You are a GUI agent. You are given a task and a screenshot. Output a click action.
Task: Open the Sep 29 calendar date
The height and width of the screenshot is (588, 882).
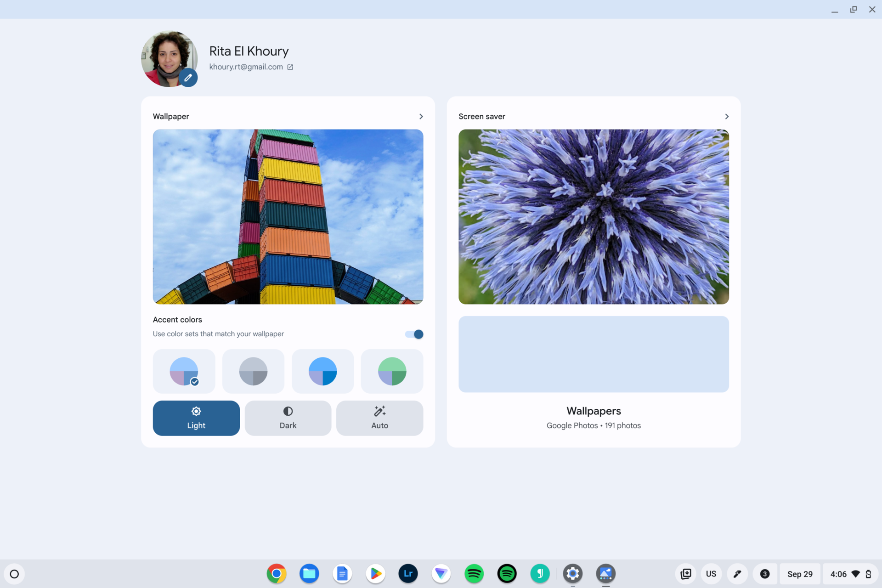pyautogui.click(x=799, y=574)
